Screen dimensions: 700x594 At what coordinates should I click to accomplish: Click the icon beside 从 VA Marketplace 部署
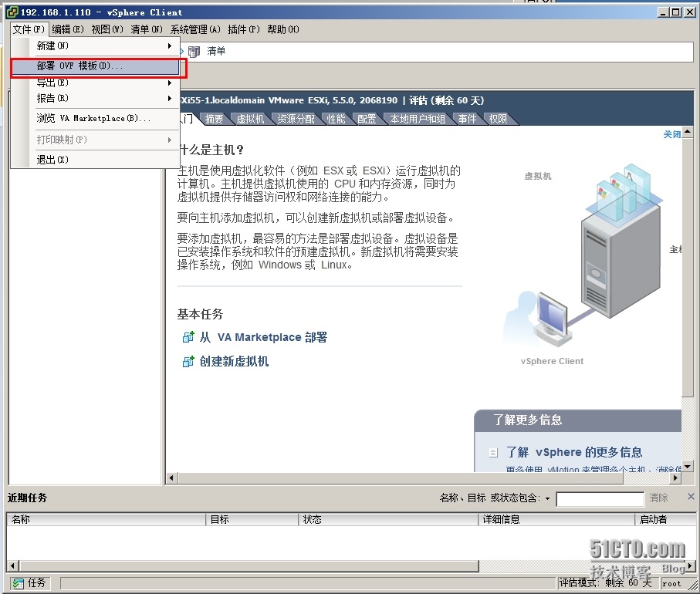[188, 337]
